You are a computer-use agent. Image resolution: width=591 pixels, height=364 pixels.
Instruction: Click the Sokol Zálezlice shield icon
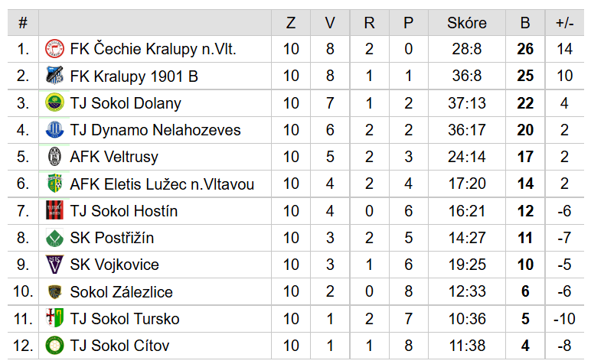coord(54,291)
